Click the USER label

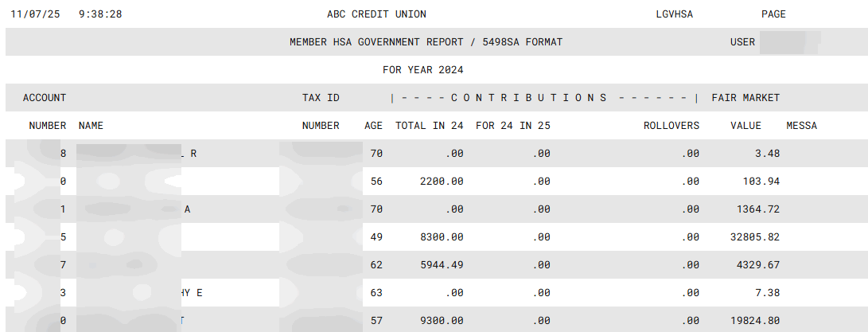(x=742, y=42)
